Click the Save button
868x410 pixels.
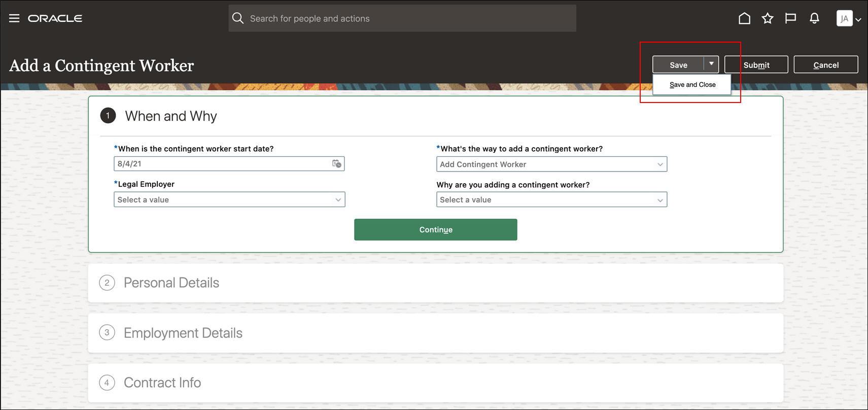tap(678, 65)
